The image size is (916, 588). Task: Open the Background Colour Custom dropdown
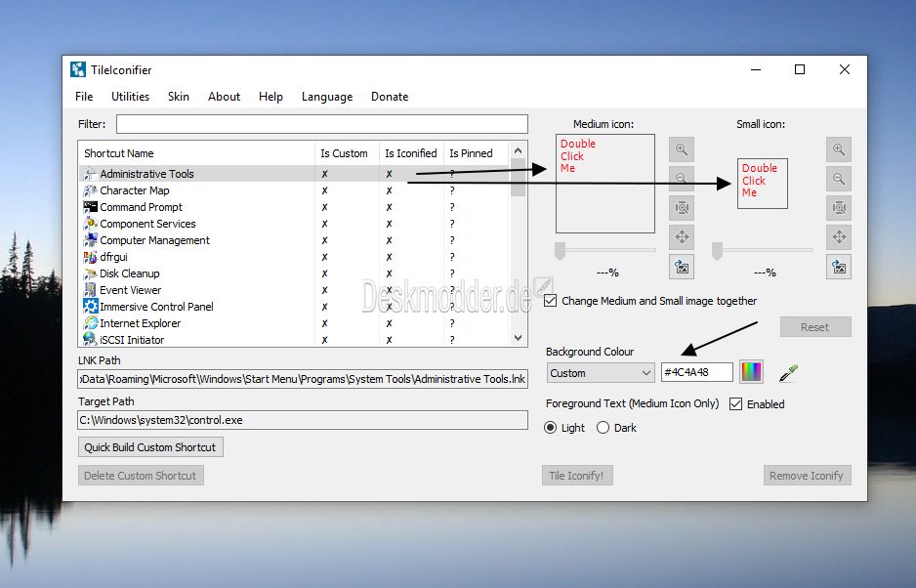(x=601, y=373)
